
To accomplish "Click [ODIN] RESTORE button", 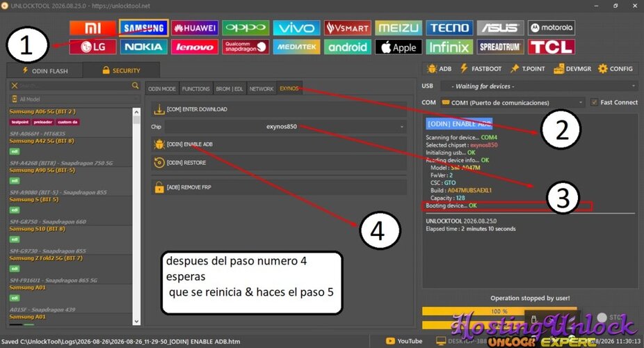I will (x=279, y=163).
